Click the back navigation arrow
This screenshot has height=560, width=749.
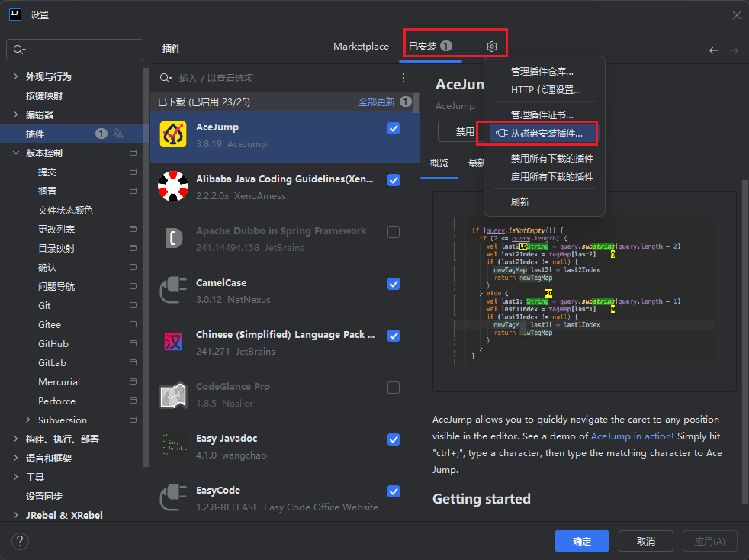[x=714, y=50]
